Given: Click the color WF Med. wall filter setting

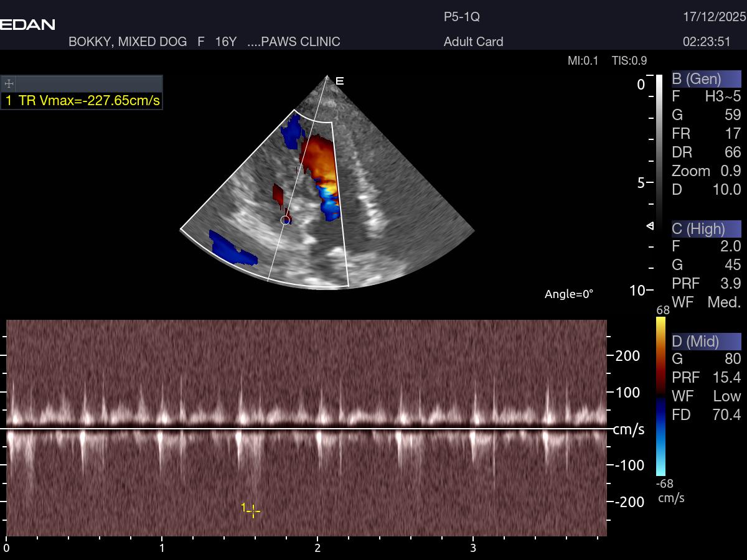Looking at the screenshot, I should click(706, 302).
